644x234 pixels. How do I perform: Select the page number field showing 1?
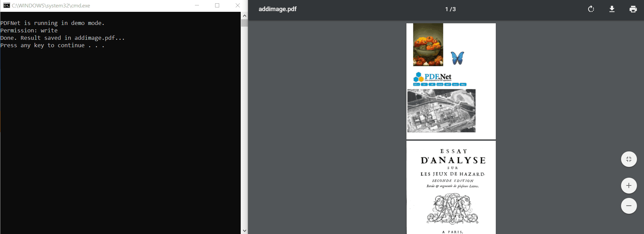pyautogui.click(x=447, y=9)
